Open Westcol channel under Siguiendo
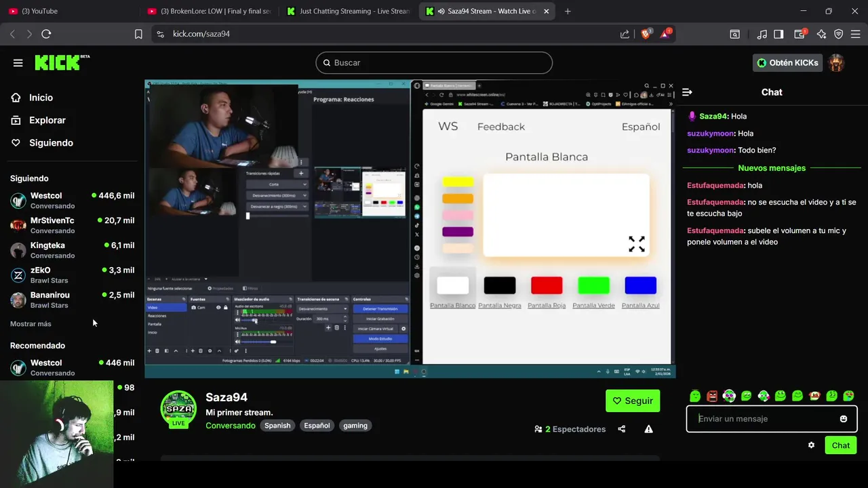Viewport: 868px width, 488px height. (x=72, y=200)
